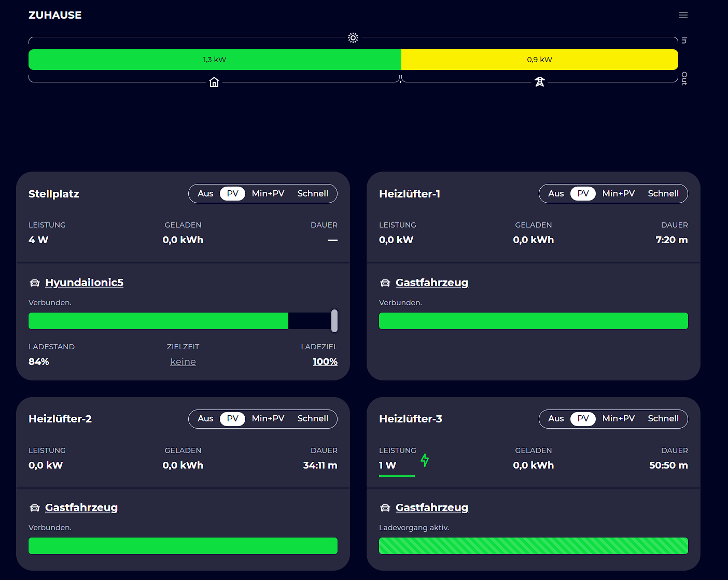728x580 pixels.
Task: Click the Heizlüfter-3 Leistung '1 W' value
Action: point(387,465)
